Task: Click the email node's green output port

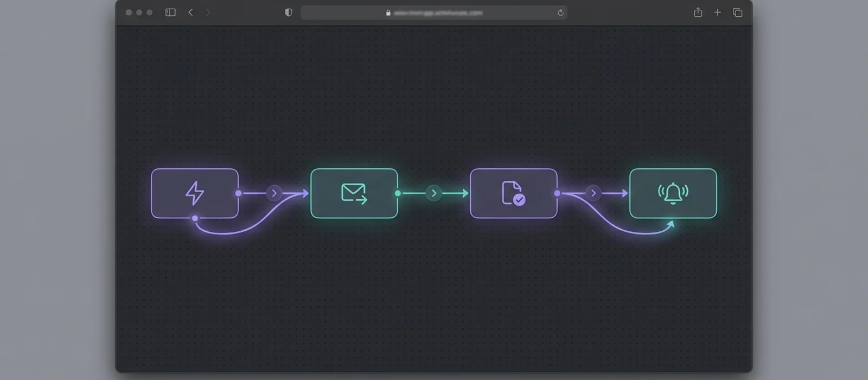Action: coord(398,193)
